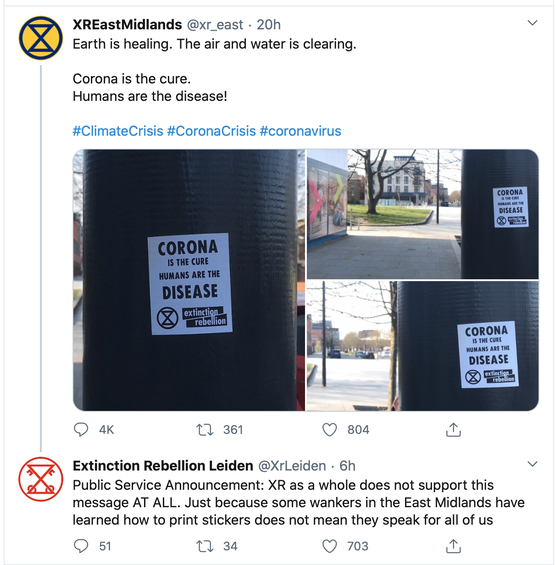Expand the XrLeiden tweet options chevron
This screenshot has width=555, height=565.
pyautogui.click(x=532, y=464)
